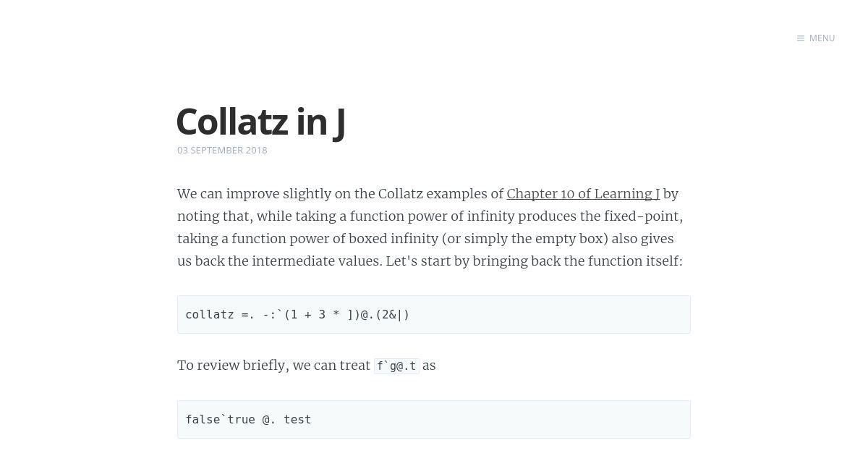The height and width of the screenshot is (456, 868).
Task: Click the 03 September 2018 date
Action: click(222, 150)
